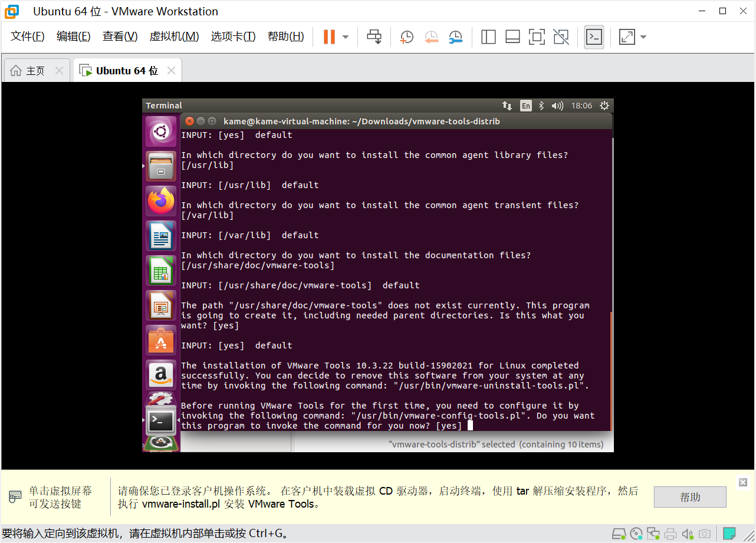Open the 文件(F) menu

[x=28, y=37]
